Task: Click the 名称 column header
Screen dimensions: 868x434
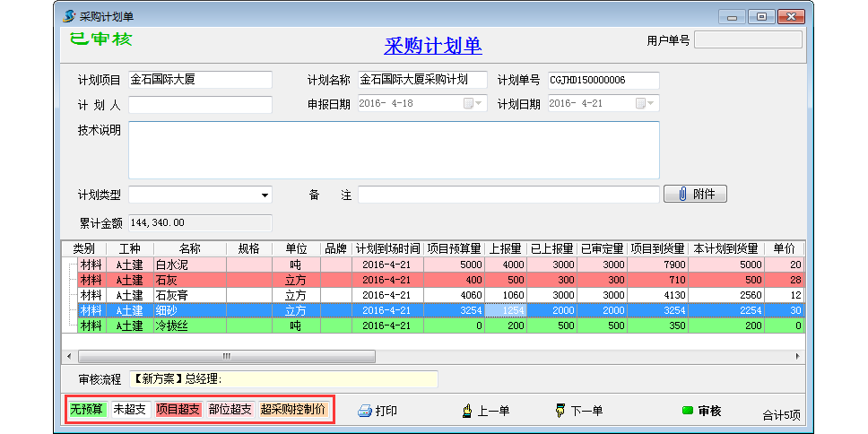Action: point(189,248)
